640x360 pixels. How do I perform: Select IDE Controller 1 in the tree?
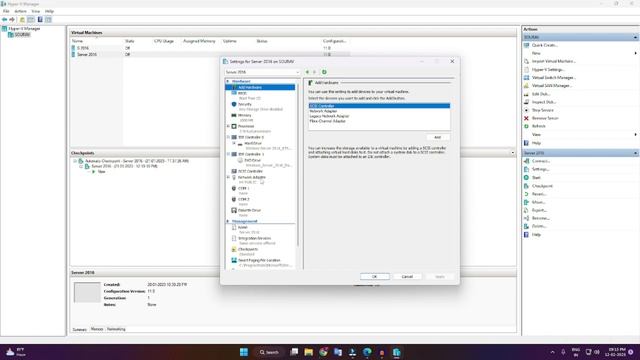tap(251, 154)
